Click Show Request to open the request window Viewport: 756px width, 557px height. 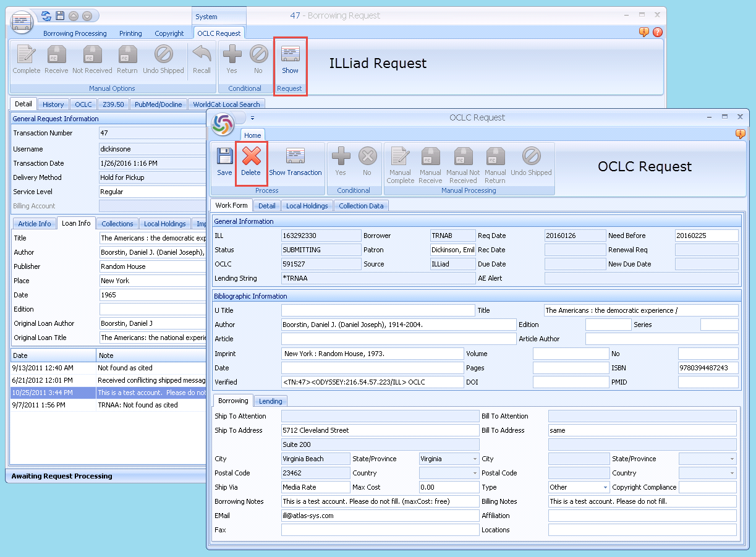tap(290, 60)
